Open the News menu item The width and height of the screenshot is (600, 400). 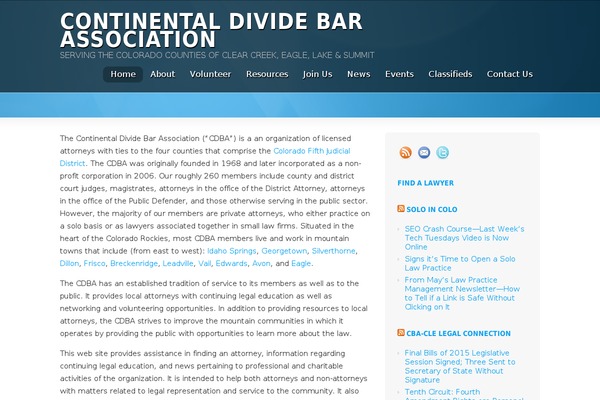359,74
